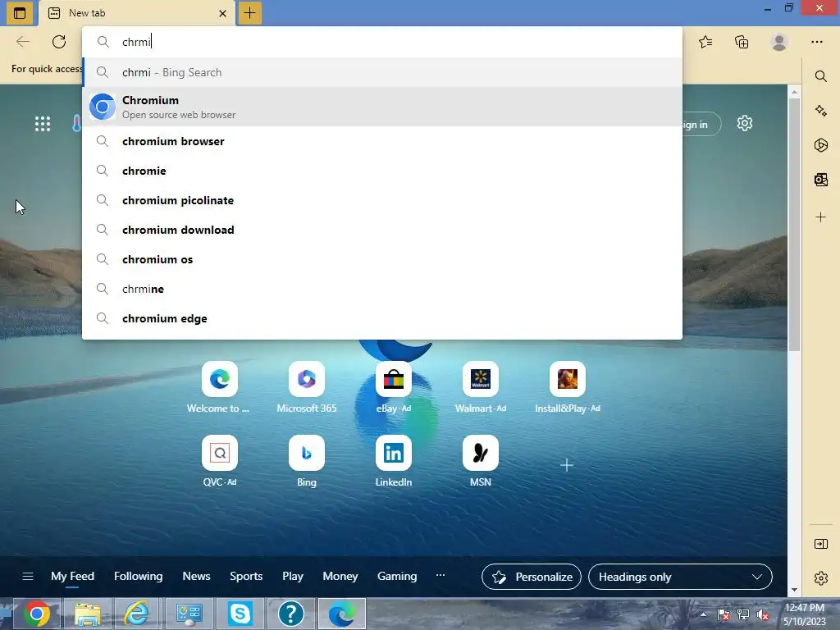Open Favorites star icon
The width and height of the screenshot is (840, 630).
pos(705,42)
